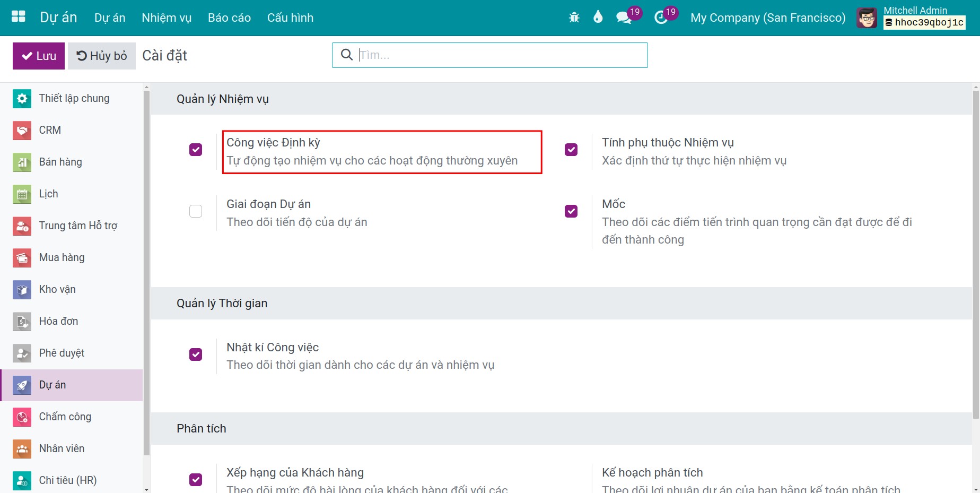Viewport: 980px width, 493px height.
Task: Select Trung tâm Hỗ trợ icon
Action: 22,226
